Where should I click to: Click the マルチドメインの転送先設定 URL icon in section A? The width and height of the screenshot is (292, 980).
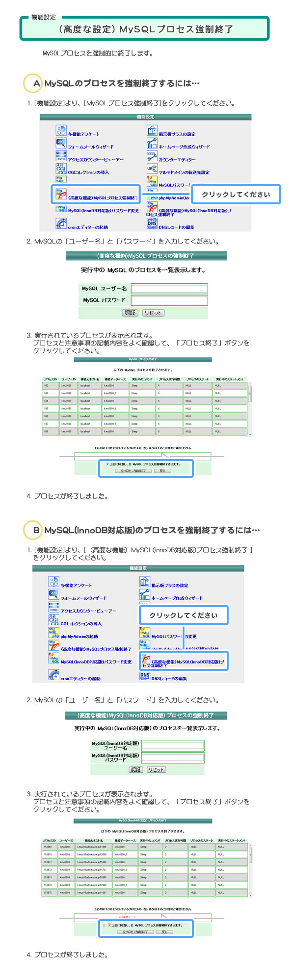(152, 169)
